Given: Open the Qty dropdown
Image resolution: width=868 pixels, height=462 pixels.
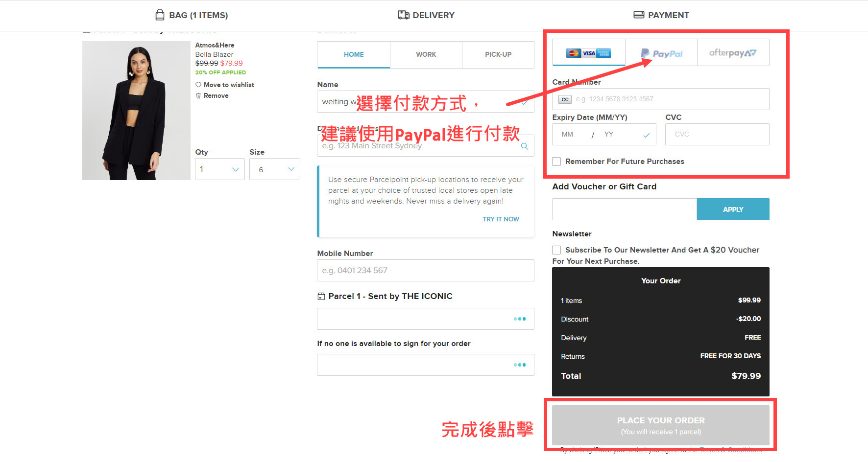Looking at the screenshot, I should click(220, 169).
